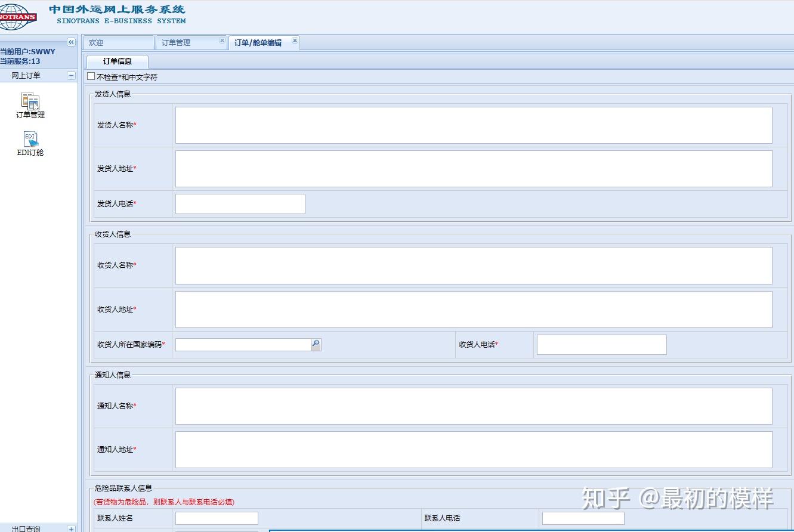Click the 当前用户:SWWY text
Screen dimensions: 794x532
[27, 52]
